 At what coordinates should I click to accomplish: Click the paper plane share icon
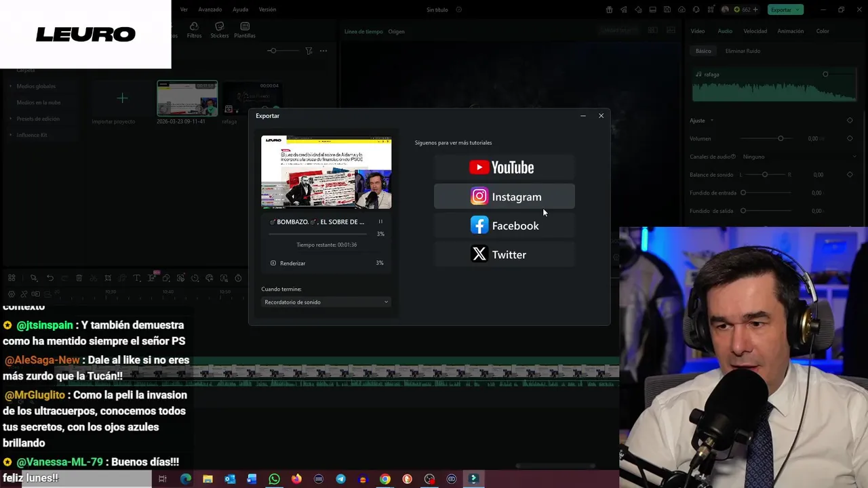coord(624,9)
